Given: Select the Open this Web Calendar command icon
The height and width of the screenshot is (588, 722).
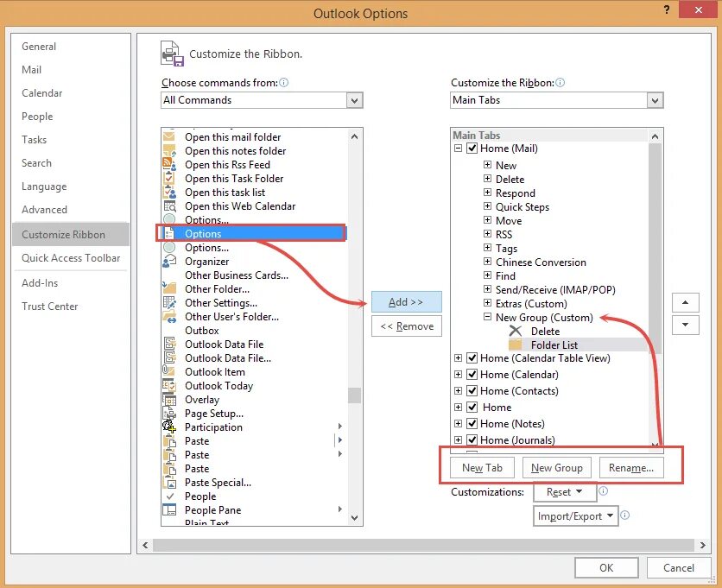Looking at the screenshot, I should point(169,206).
